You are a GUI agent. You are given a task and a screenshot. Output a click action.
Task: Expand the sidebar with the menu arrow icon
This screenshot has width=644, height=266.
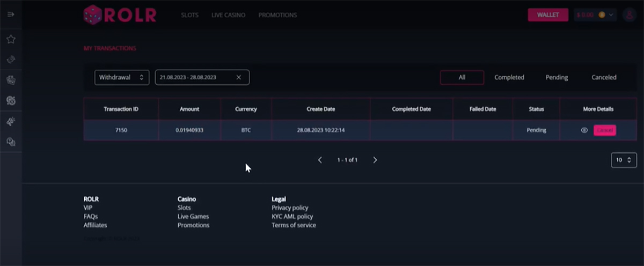click(x=11, y=14)
